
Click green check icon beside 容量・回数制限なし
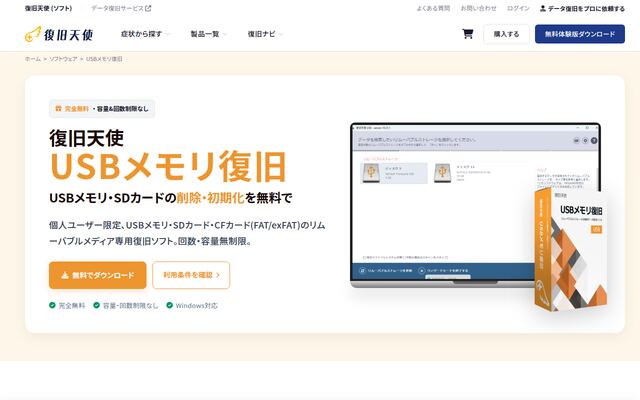[x=96, y=305]
